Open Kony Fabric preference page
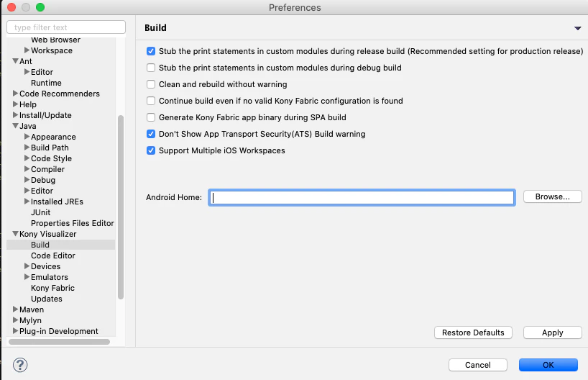 [52, 288]
